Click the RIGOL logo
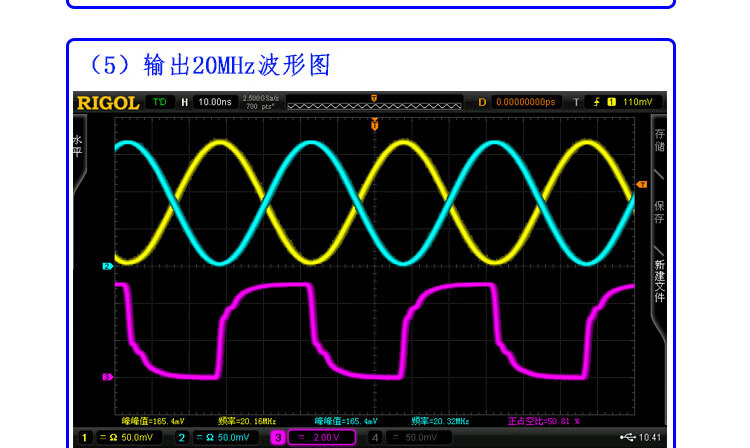Viewport: 750px width, 448px height. pyautogui.click(x=108, y=102)
